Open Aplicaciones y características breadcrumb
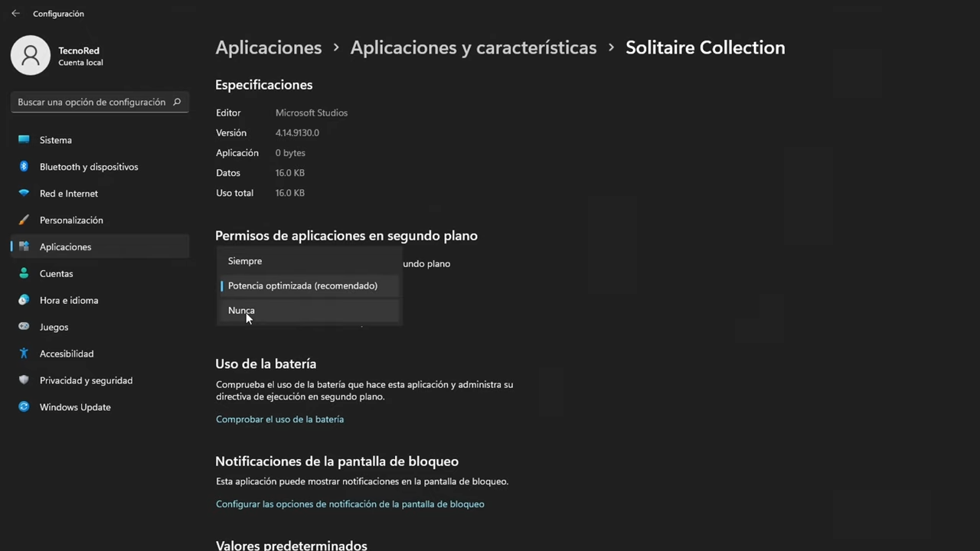The height and width of the screenshot is (551, 980). tap(473, 47)
